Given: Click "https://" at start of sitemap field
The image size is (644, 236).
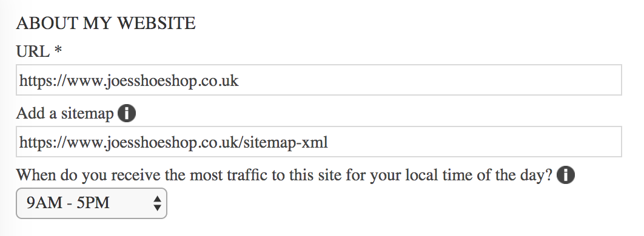Looking at the screenshot, I should [43, 142].
